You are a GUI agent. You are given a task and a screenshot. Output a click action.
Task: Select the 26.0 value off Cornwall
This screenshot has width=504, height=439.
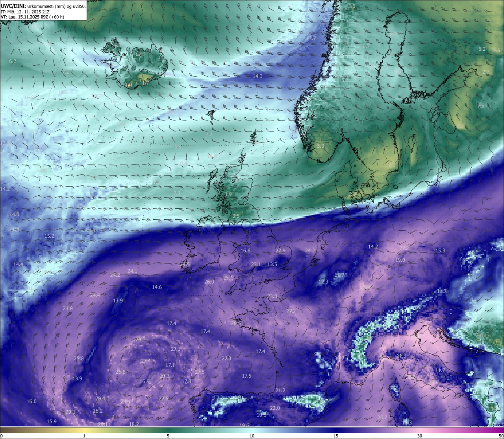tap(209, 282)
